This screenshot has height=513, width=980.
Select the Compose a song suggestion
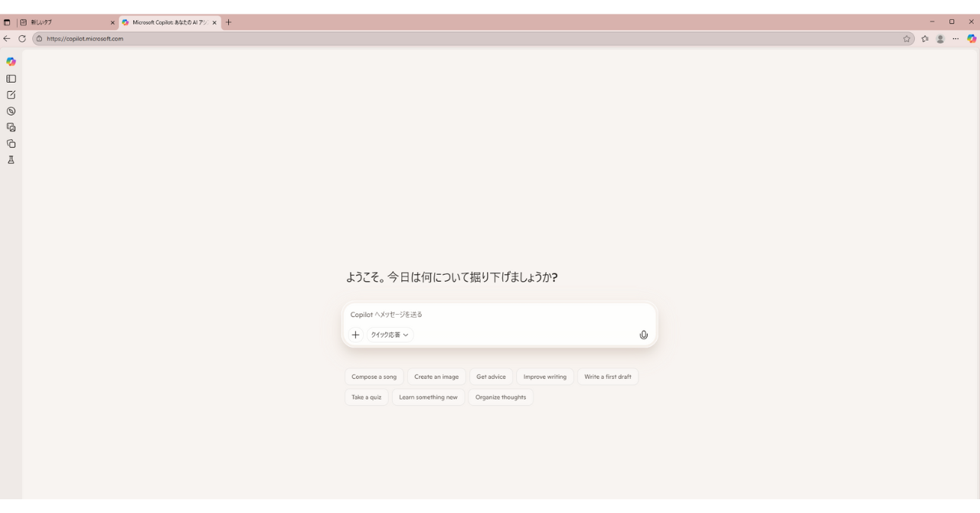click(374, 377)
